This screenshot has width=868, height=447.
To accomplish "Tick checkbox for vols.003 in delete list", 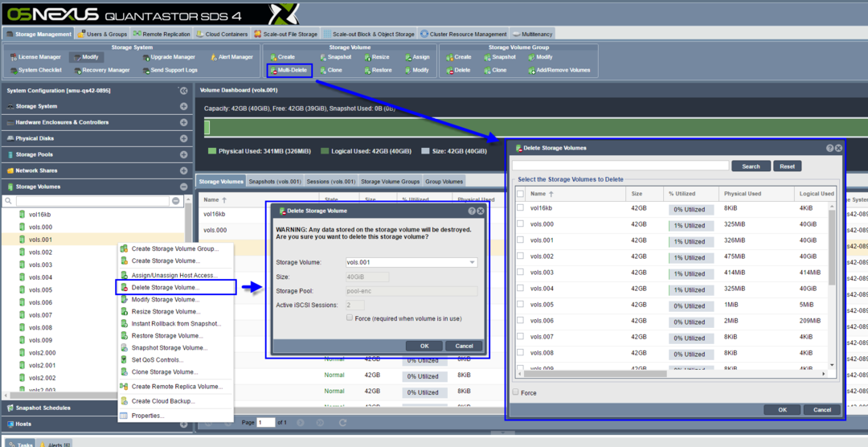I will pyautogui.click(x=520, y=273).
